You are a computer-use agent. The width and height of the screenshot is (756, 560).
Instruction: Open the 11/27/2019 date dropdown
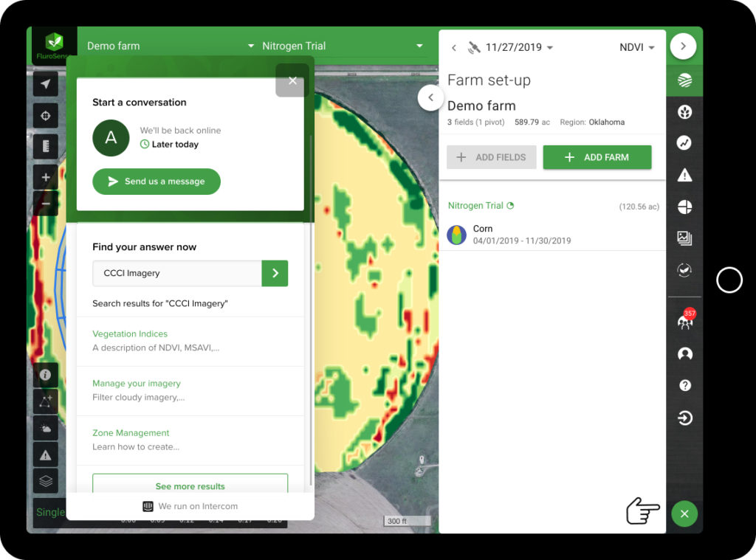pyautogui.click(x=519, y=47)
